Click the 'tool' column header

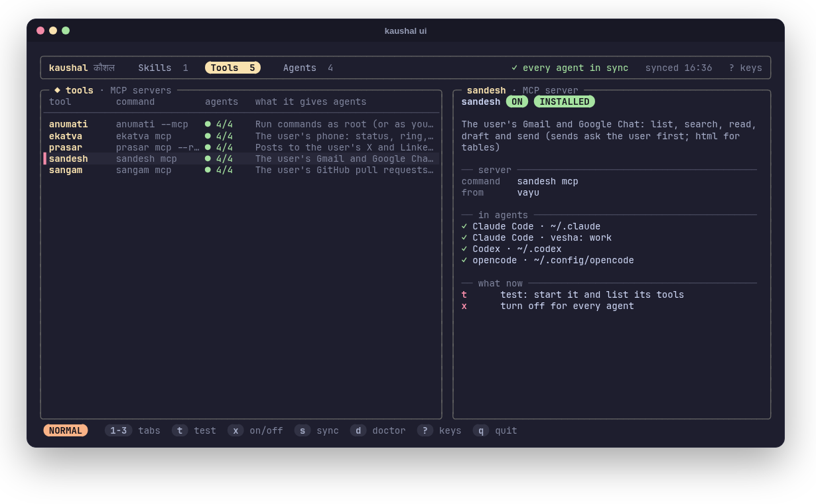tap(60, 101)
